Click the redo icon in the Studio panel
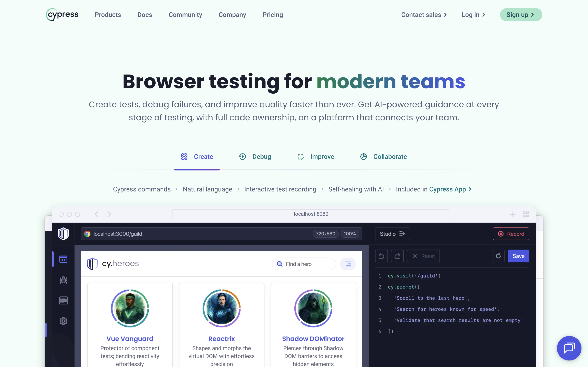 (x=397, y=256)
